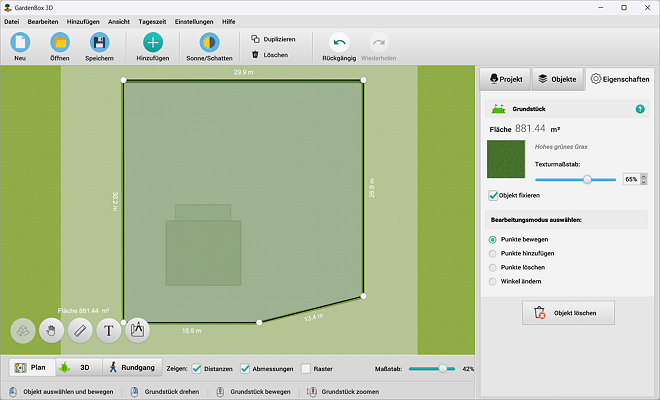
Task: Undo with the Rückgängig arrow
Action: click(x=339, y=42)
